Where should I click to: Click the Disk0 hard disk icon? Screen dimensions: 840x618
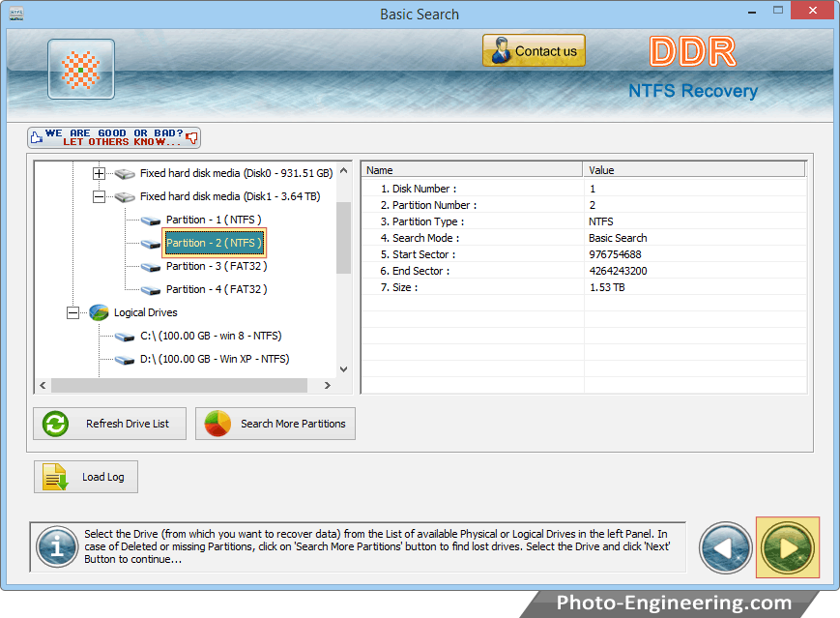coord(125,174)
